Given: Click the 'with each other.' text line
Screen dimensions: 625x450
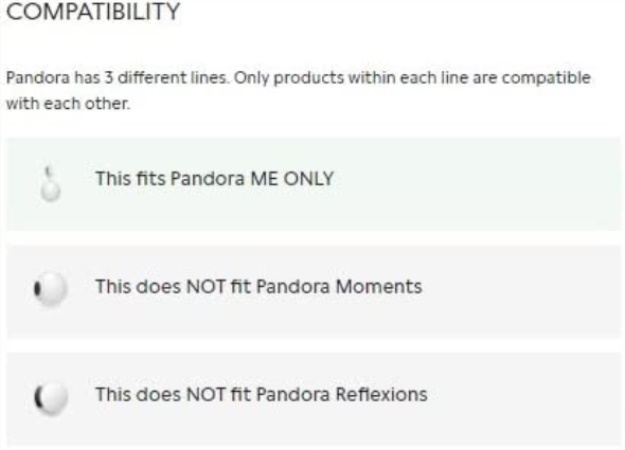Looking at the screenshot, I should tap(68, 104).
